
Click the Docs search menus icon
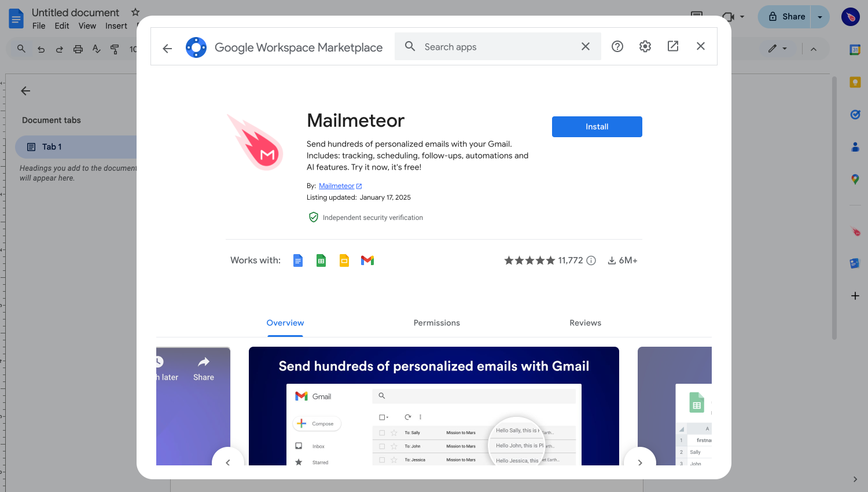coord(21,49)
